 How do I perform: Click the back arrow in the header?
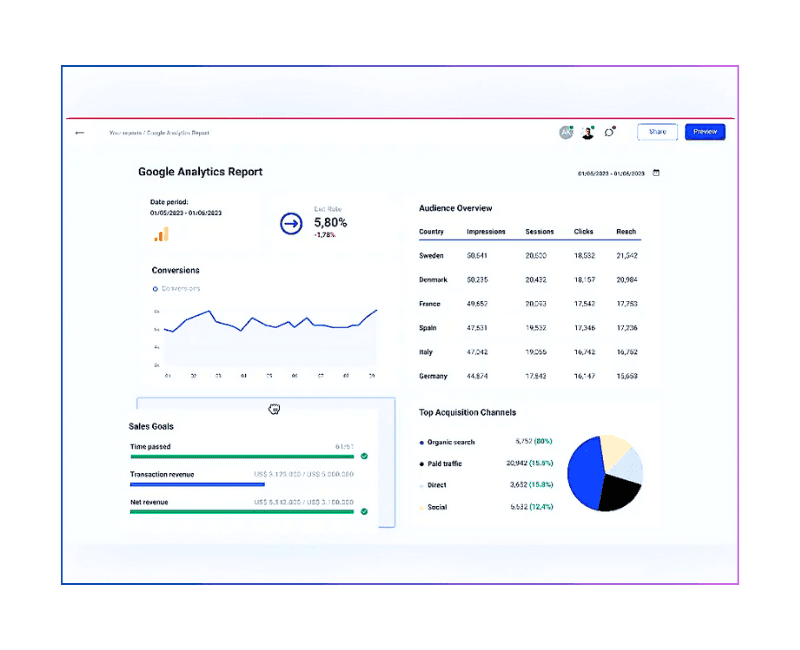pyautogui.click(x=80, y=132)
